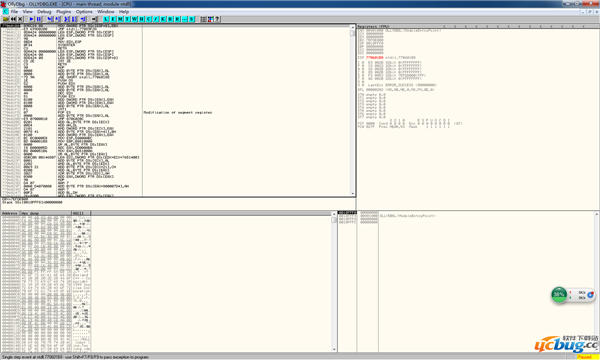
Task: Click the Open file toolbar icon
Action: pos(6,19)
